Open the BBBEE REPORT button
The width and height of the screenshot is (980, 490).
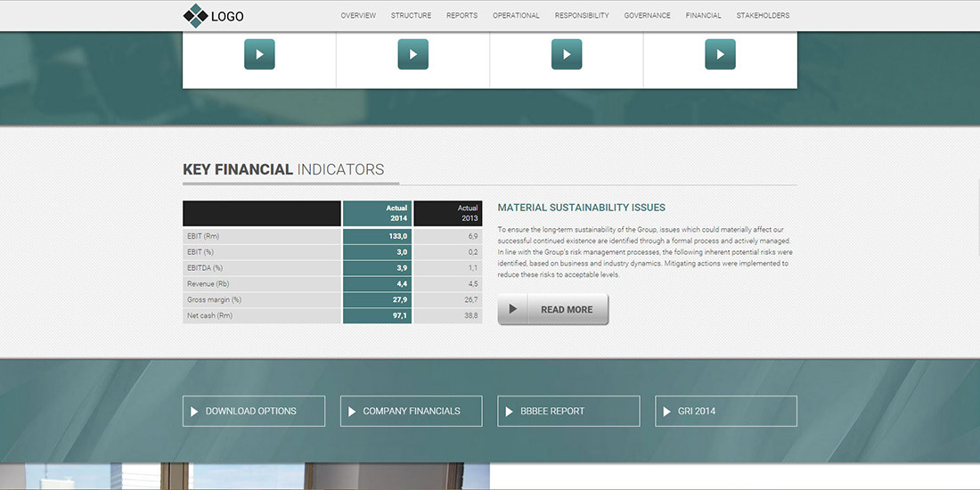coord(568,412)
